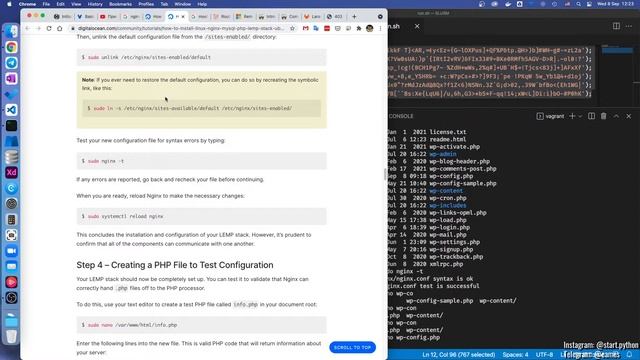
Task: Click wp-admin directory in terminal listing
Action: [443, 154]
